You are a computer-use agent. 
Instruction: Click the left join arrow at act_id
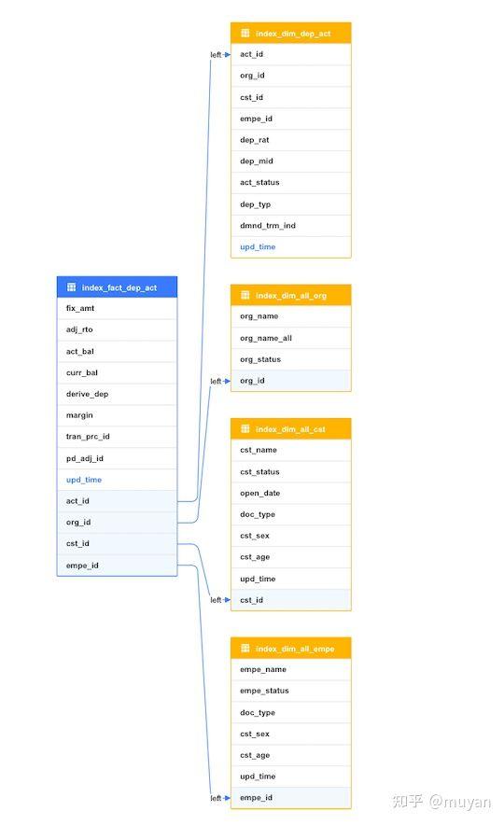point(227,55)
